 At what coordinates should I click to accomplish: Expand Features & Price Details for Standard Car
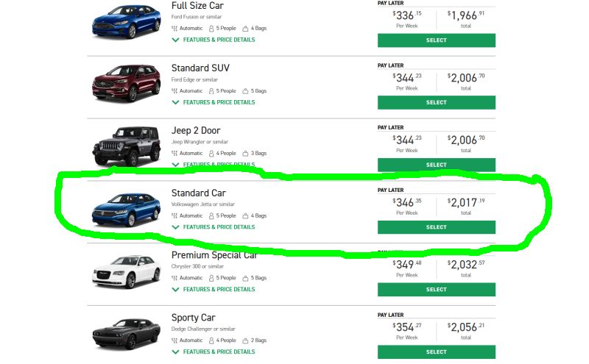219,227
